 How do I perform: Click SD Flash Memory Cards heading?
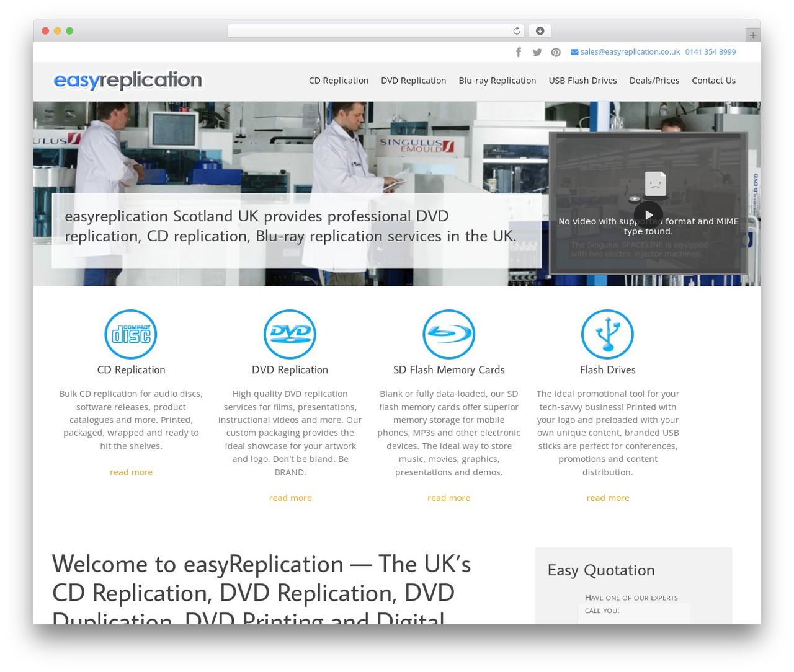coord(448,370)
